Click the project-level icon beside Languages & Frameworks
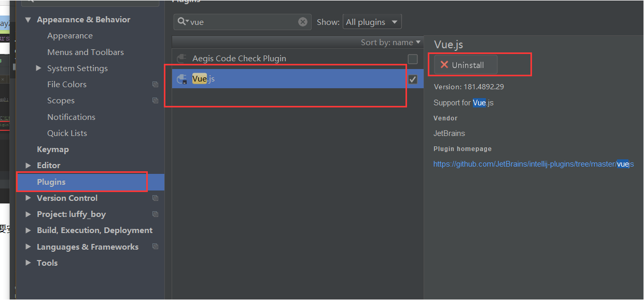 point(155,247)
